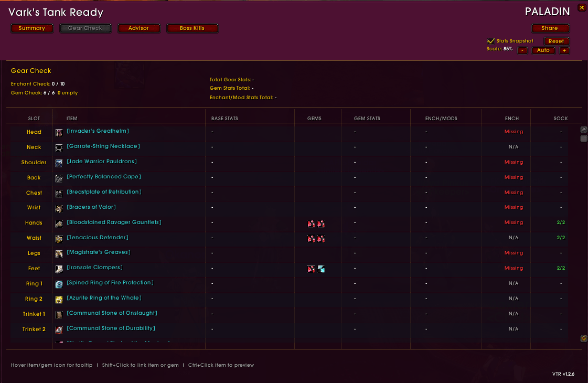Click the 2/2 socket count for Feet

[561, 268]
